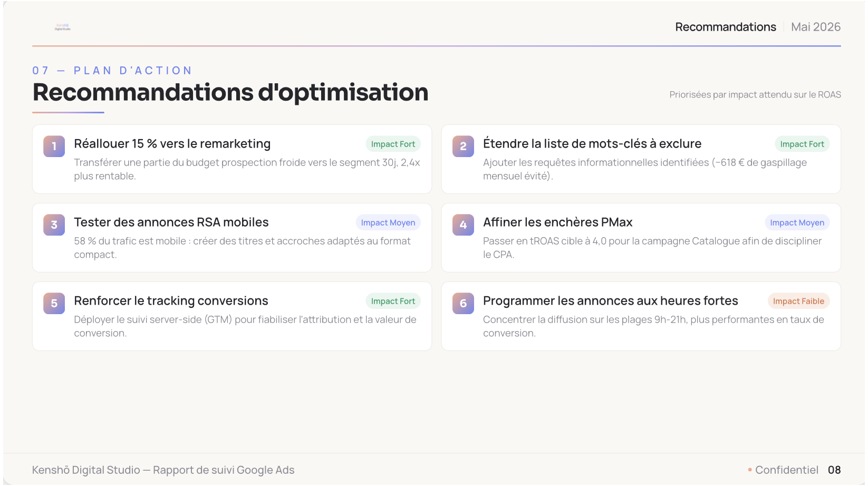868x486 pixels.
Task: Click the 'Confidentiel' footer label
Action: click(786, 470)
